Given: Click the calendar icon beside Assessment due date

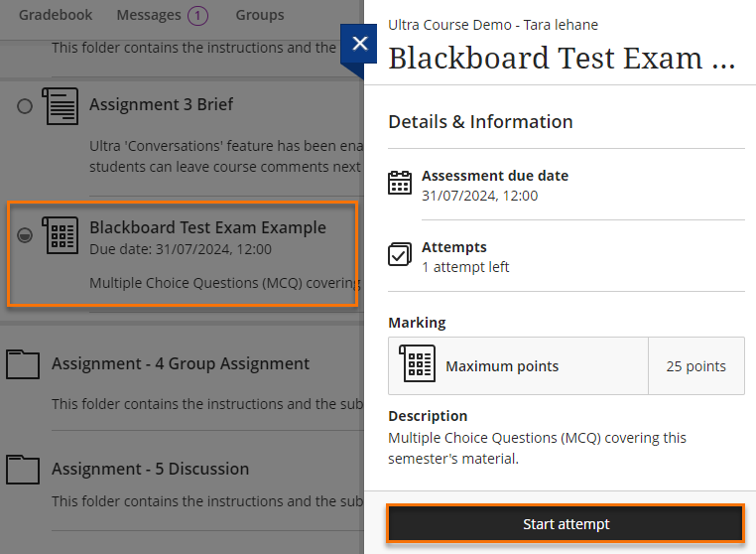Looking at the screenshot, I should tap(400, 184).
